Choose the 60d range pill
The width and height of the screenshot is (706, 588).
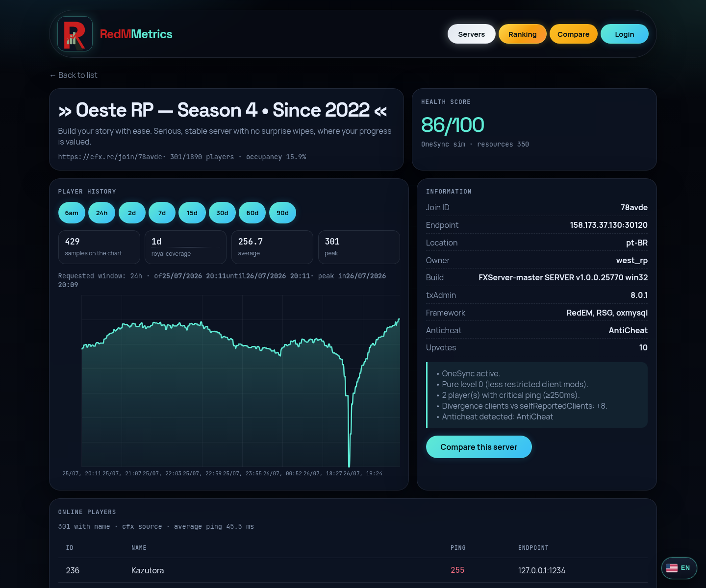pyautogui.click(x=252, y=213)
